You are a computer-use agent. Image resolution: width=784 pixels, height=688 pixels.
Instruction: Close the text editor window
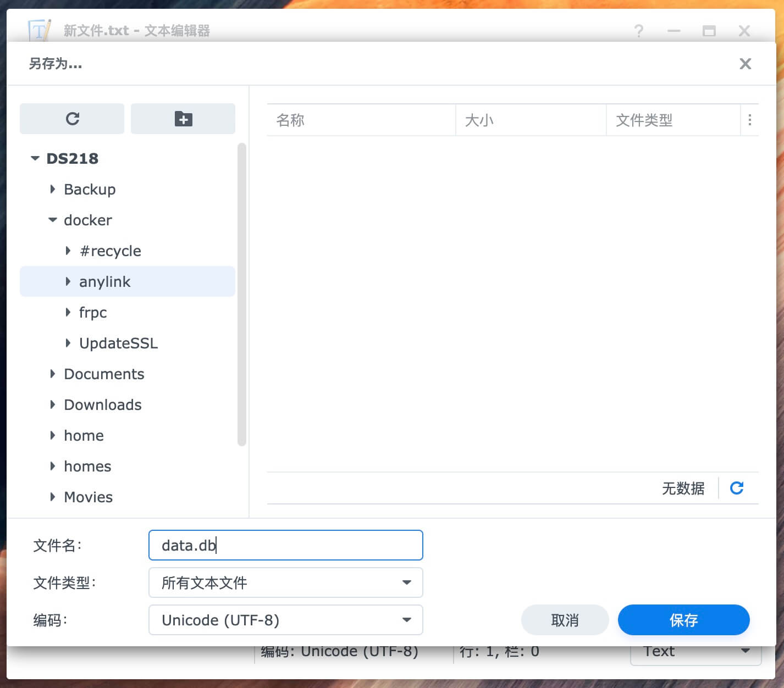(x=744, y=31)
